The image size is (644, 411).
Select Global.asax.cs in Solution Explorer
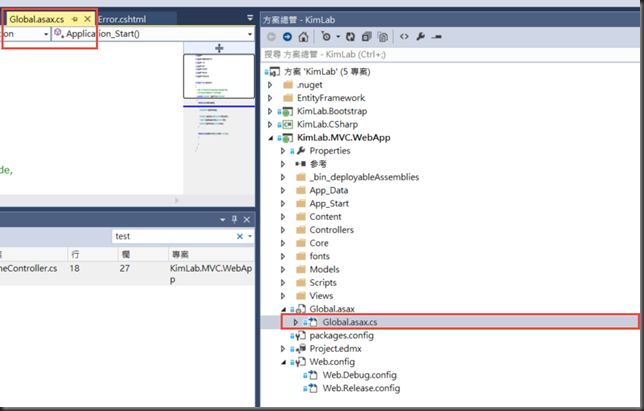click(350, 322)
